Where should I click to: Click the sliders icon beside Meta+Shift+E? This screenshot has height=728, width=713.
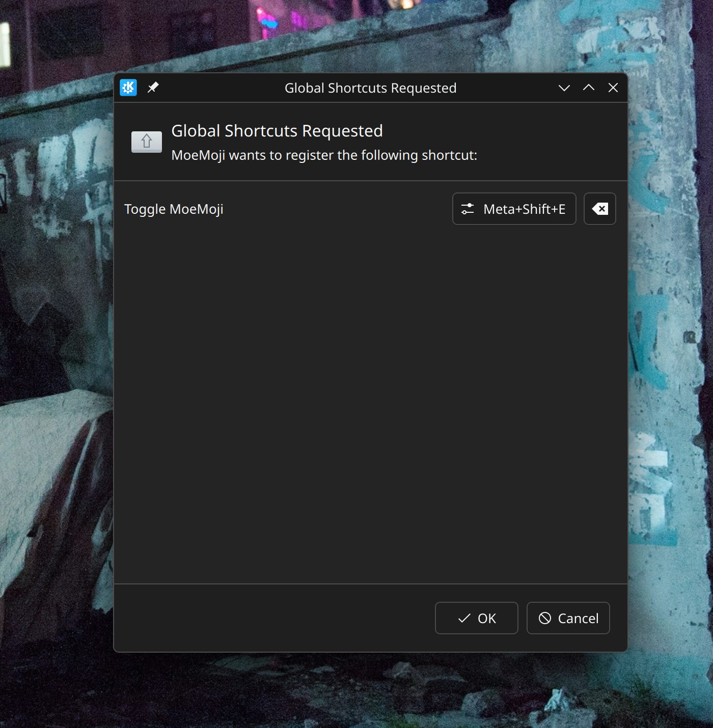click(468, 209)
